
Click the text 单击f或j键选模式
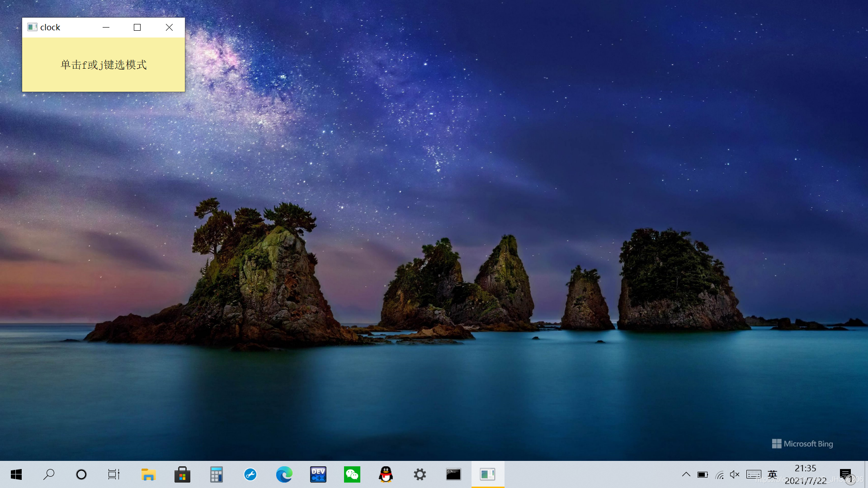[104, 65]
